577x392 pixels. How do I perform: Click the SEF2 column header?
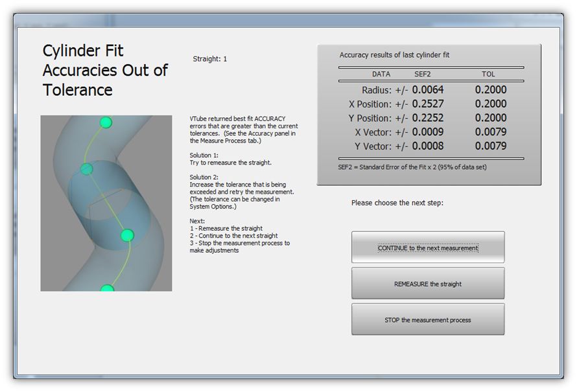(x=423, y=75)
